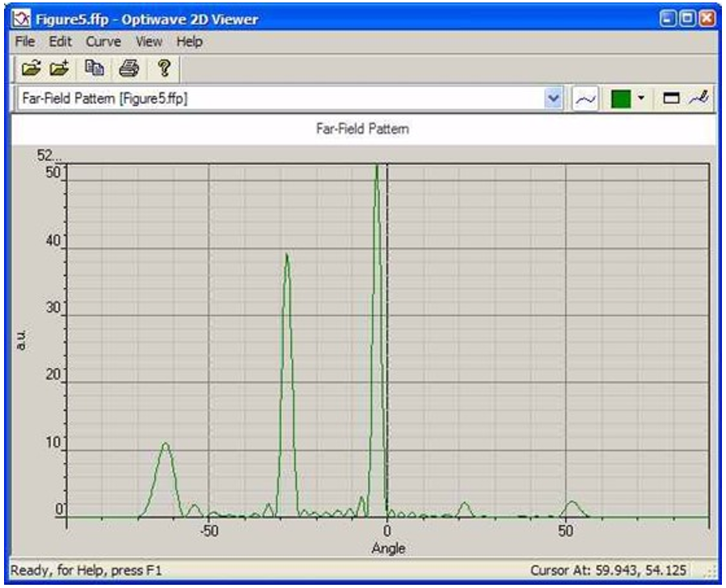
Task: Open the View menu
Action: (149, 41)
